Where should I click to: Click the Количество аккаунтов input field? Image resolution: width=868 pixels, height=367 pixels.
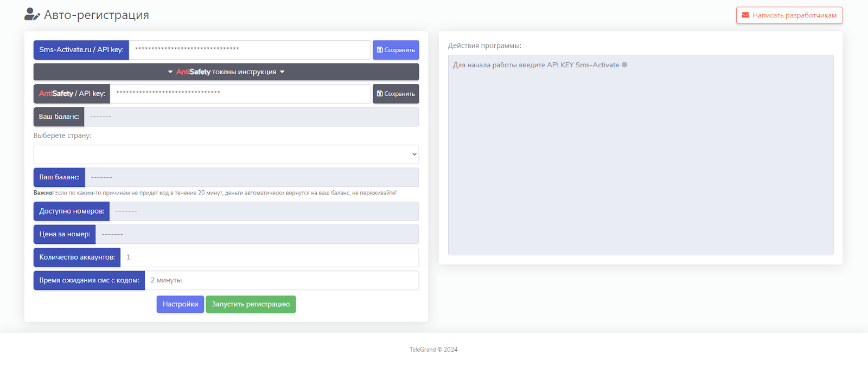[x=270, y=257]
